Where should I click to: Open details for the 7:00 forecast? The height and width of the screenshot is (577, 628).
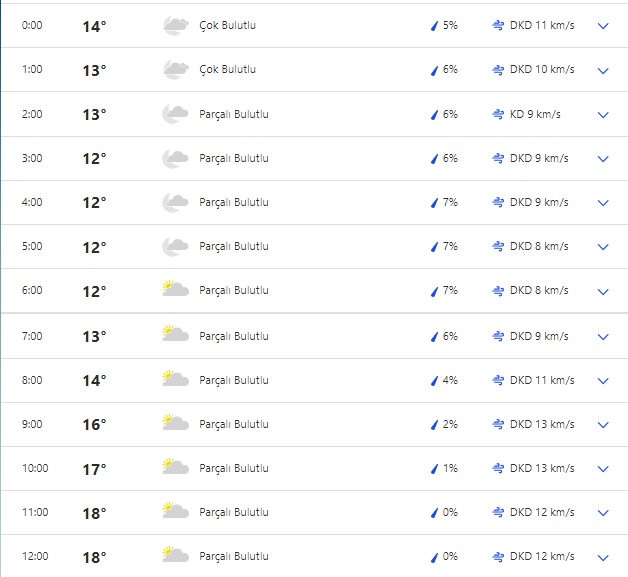[602, 337]
